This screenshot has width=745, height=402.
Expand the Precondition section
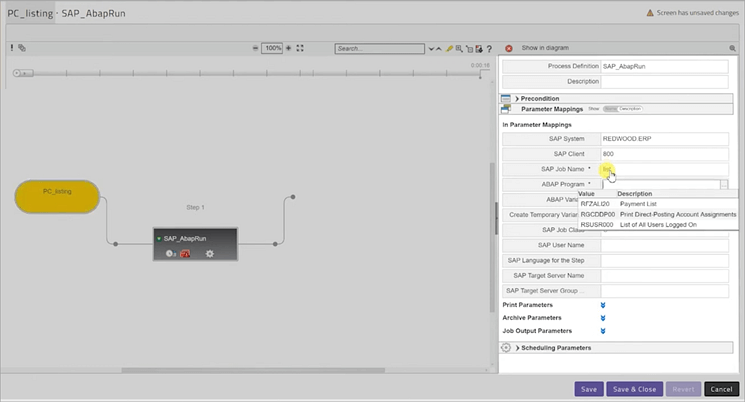tap(517, 98)
